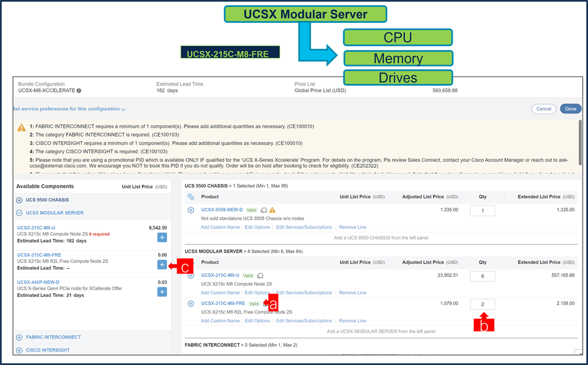Screen dimensions: 588x365
Task: Expand the UCSX-215C-M8-FRE selected product row
Action: pyautogui.click(x=191, y=304)
